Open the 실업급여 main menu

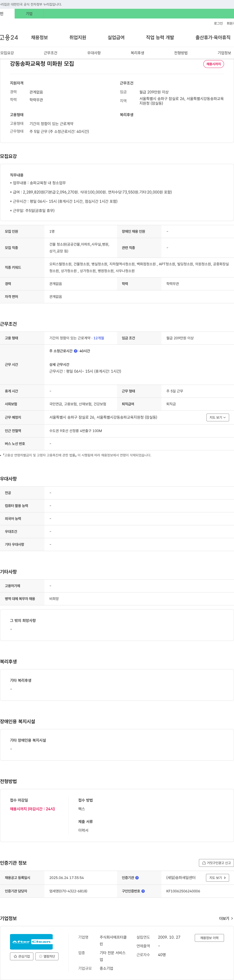116,37
